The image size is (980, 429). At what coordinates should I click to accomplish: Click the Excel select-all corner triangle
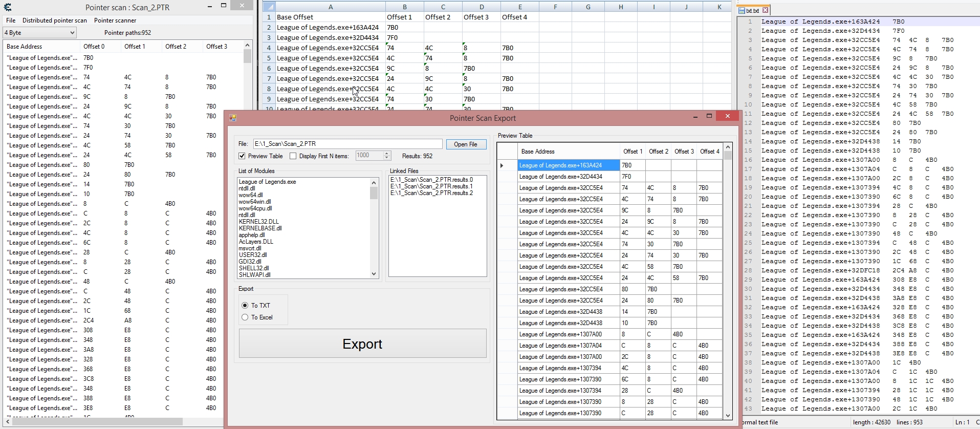tap(269, 7)
